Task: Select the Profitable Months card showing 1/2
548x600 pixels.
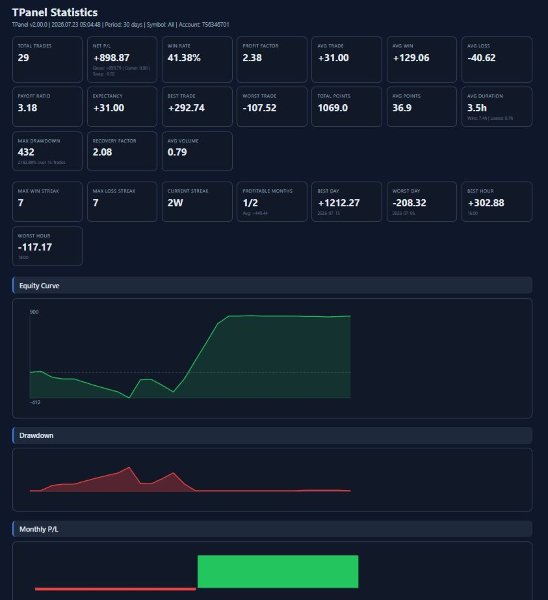Action: [x=272, y=201]
